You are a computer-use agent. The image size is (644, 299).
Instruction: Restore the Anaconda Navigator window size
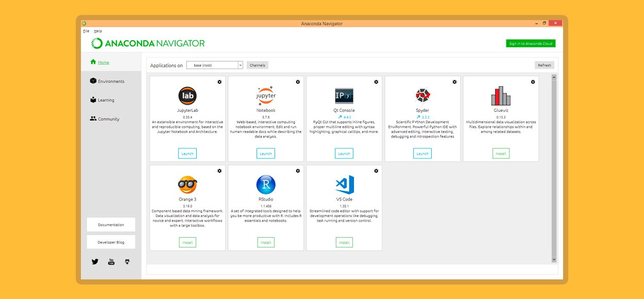tap(544, 23)
